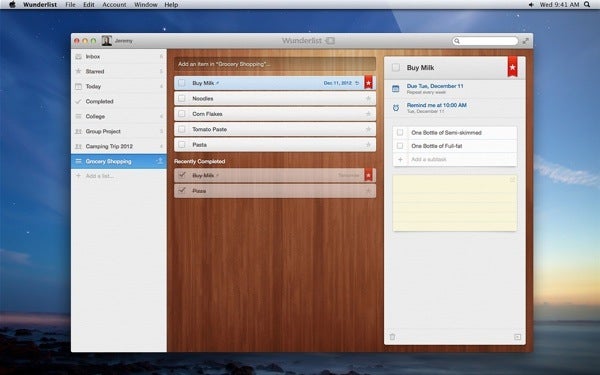
Task: Open Spotlight search in menu bar
Action: [x=587, y=5]
